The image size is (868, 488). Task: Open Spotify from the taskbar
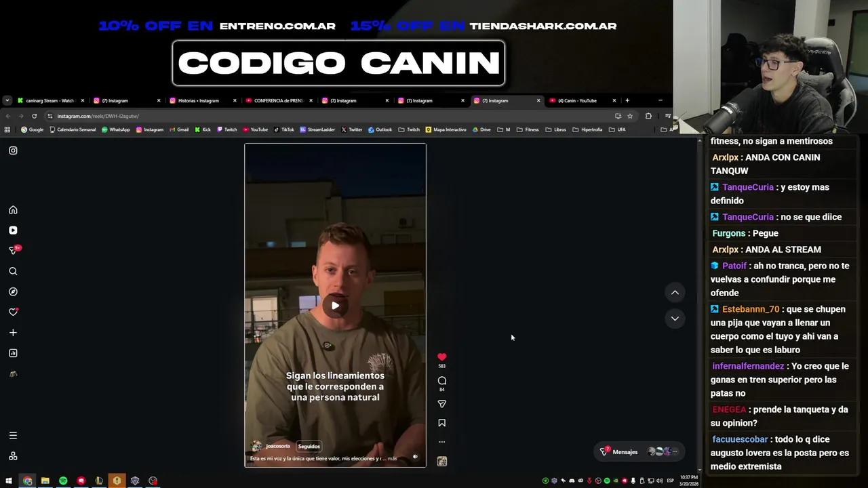(x=63, y=481)
